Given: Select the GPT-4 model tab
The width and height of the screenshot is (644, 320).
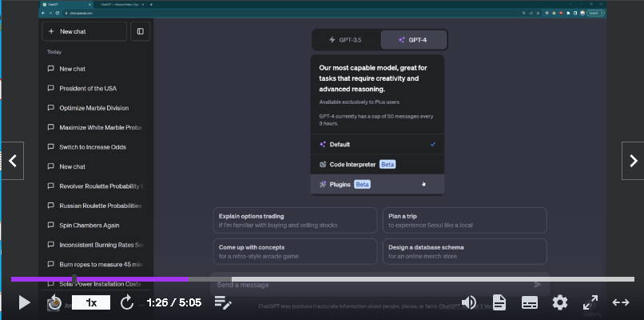Looking at the screenshot, I should click(413, 40).
